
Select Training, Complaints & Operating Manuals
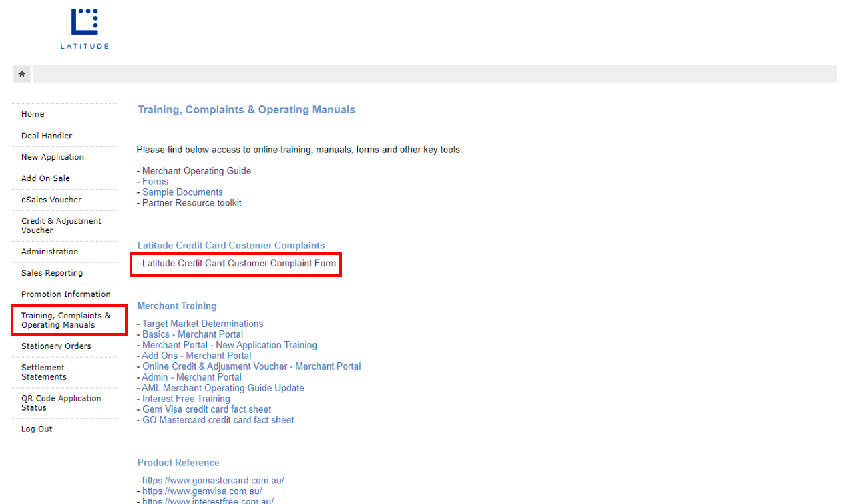pos(65,320)
